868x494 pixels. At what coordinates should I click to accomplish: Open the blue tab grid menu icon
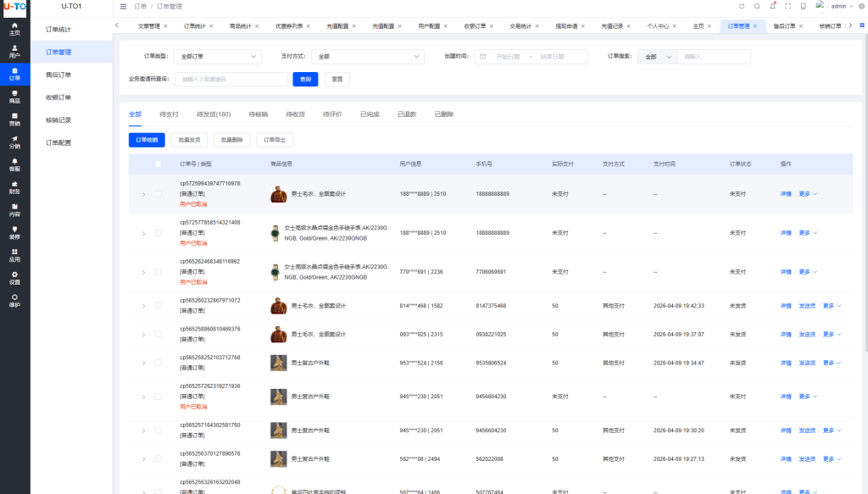point(862,25)
